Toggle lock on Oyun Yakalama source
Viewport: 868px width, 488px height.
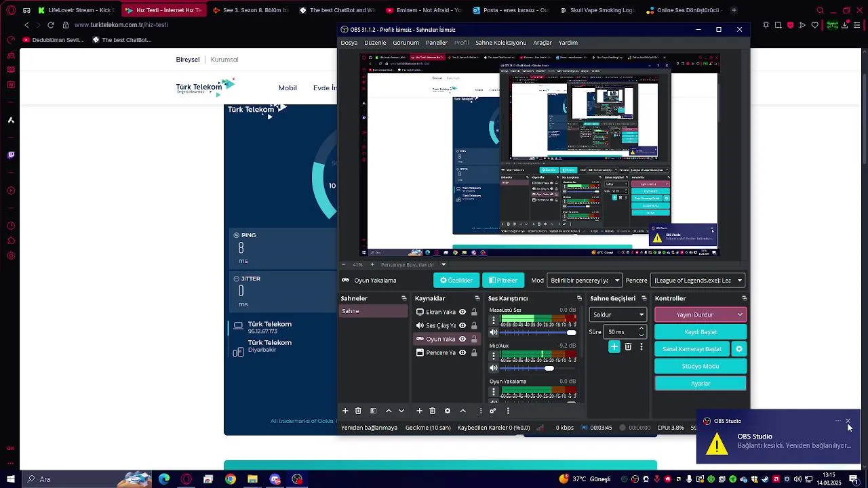pyautogui.click(x=474, y=339)
